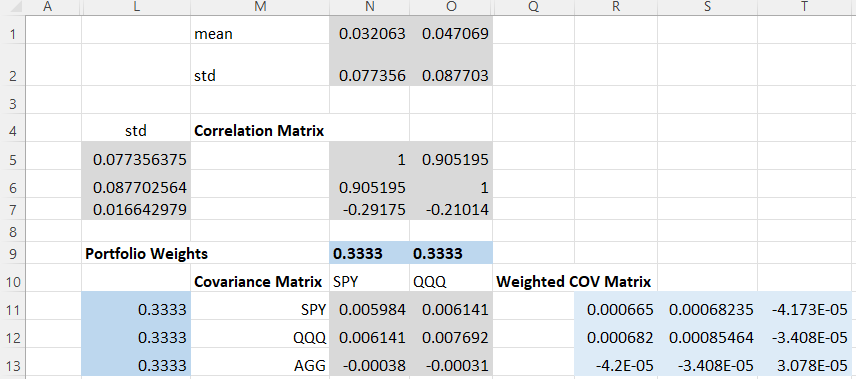
Task: Select the column R header
Action: (616, 6)
